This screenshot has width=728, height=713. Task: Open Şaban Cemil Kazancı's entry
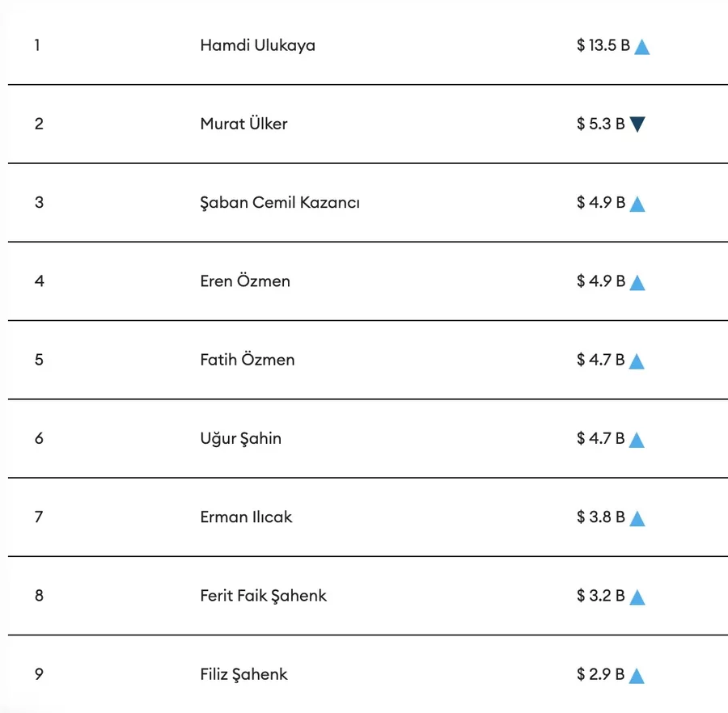(x=280, y=202)
